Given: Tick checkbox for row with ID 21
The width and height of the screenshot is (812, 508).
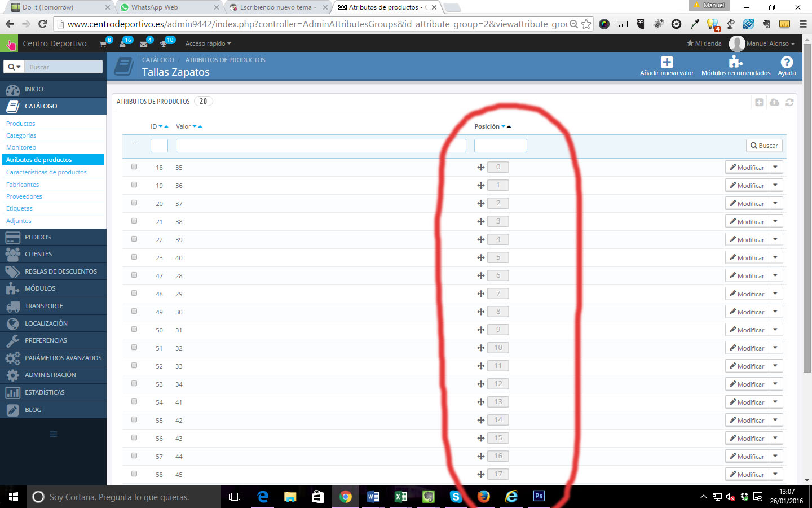Looking at the screenshot, I should pyautogui.click(x=134, y=221).
